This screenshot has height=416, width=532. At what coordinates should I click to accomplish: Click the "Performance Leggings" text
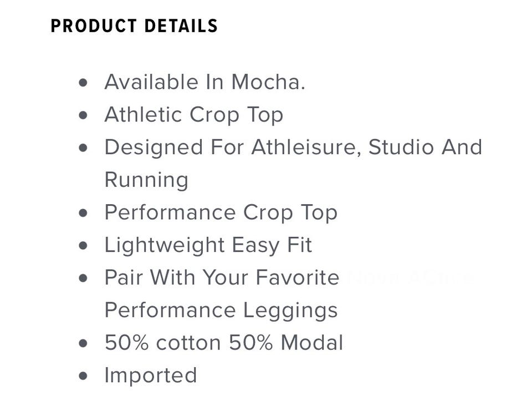(221, 310)
